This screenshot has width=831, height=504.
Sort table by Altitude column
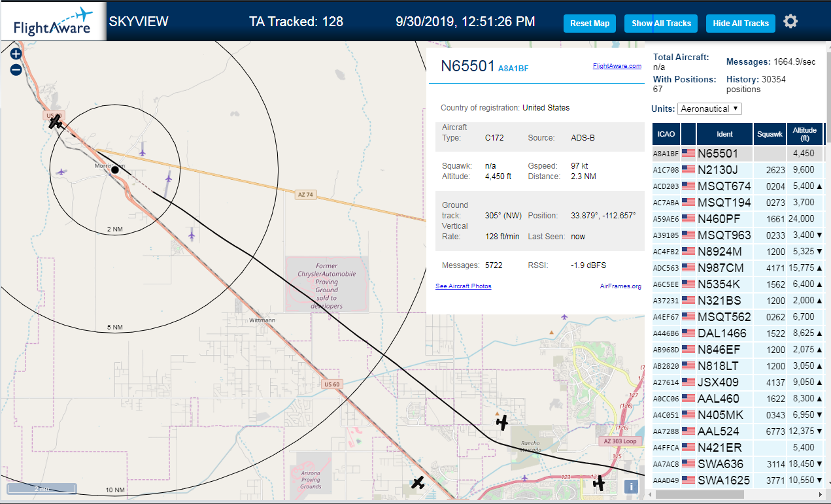pyautogui.click(x=805, y=134)
